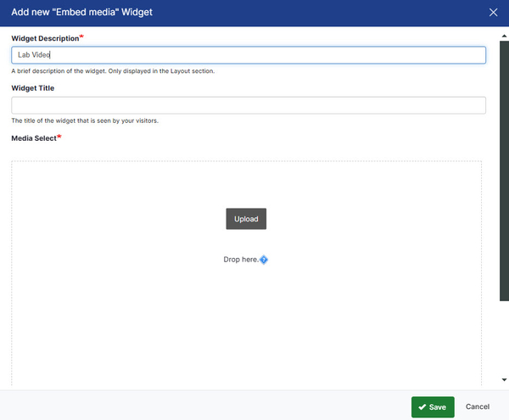This screenshot has width=509, height=420.
Task: Cancel adding the widget
Action: pos(478,407)
